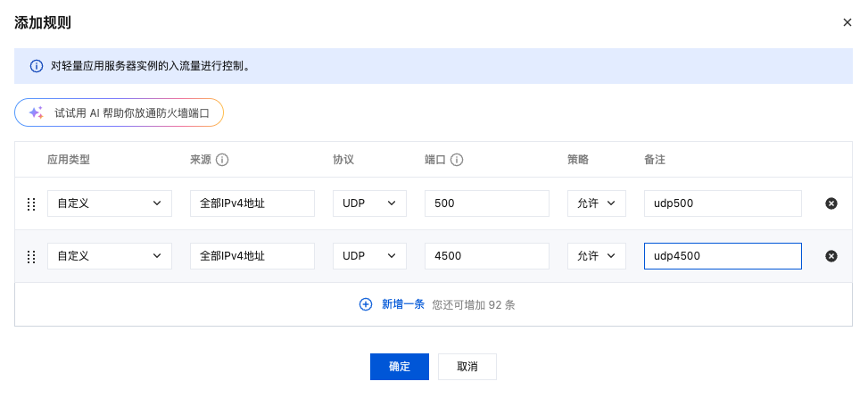Click the plus icon beside 新增一条
This screenshot has height=398, width=868.
[366, 304]
